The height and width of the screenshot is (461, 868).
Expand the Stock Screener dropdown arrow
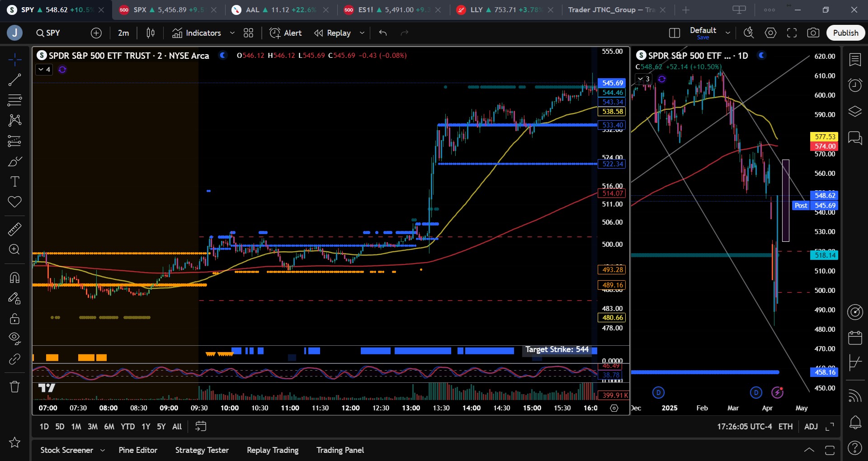coord(103,450)
